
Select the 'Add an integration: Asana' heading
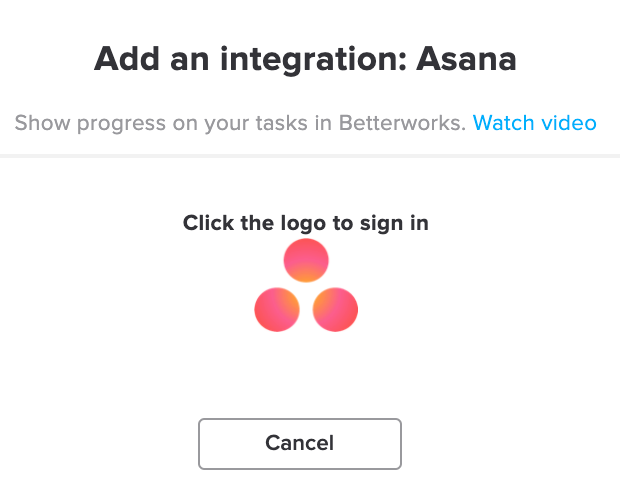[305, 60]
